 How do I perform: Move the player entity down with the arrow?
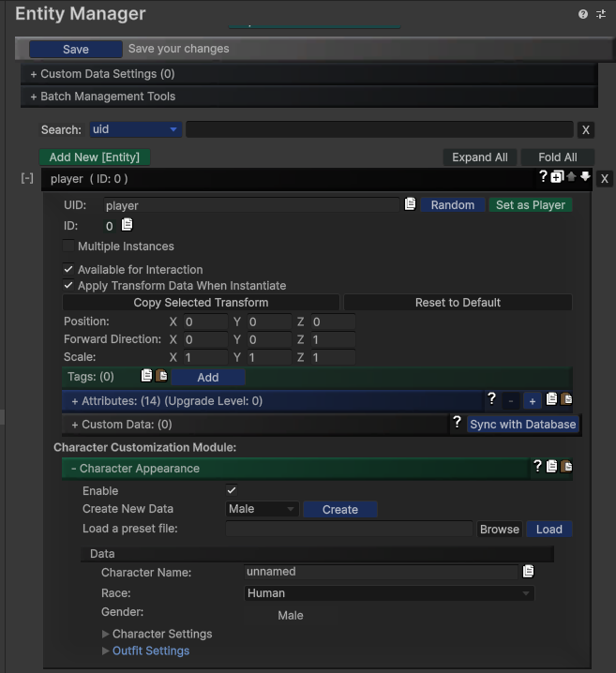[x=585, y=176]
